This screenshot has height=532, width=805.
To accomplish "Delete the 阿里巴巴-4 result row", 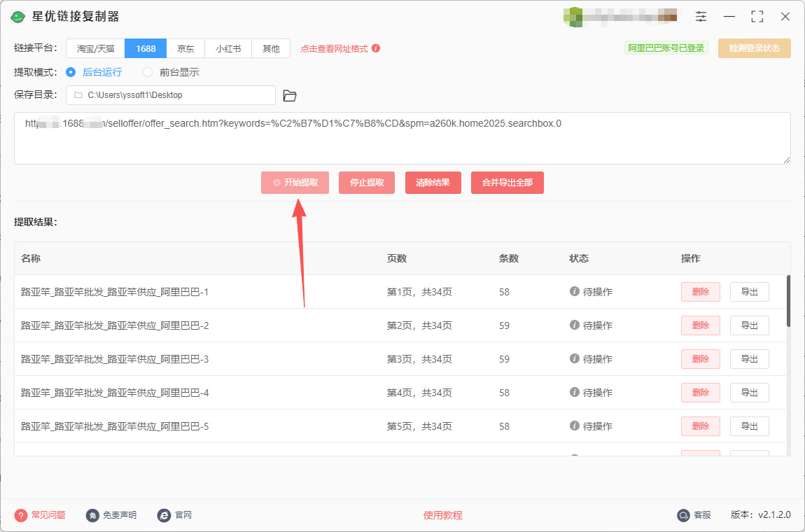I will (700, 392).
